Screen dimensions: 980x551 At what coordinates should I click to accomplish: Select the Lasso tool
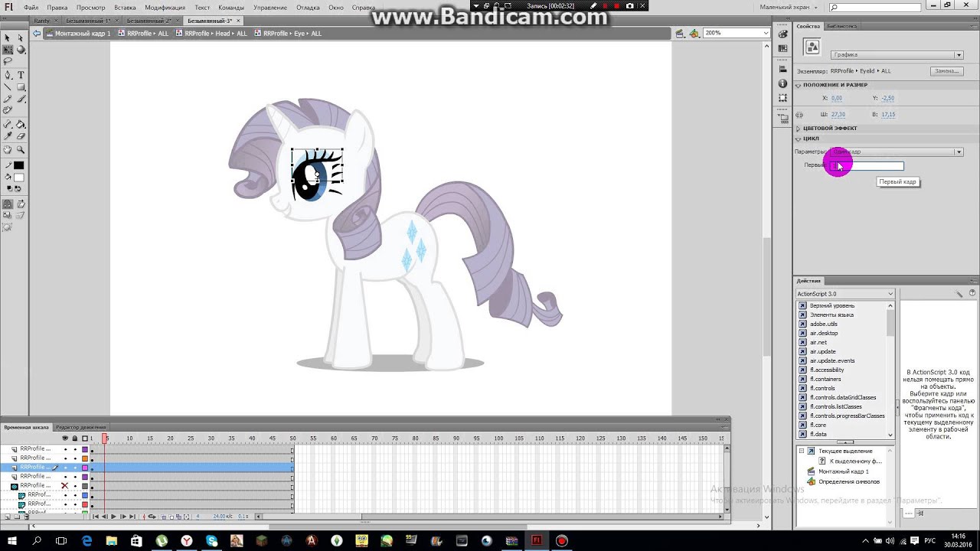click(8, 61)
